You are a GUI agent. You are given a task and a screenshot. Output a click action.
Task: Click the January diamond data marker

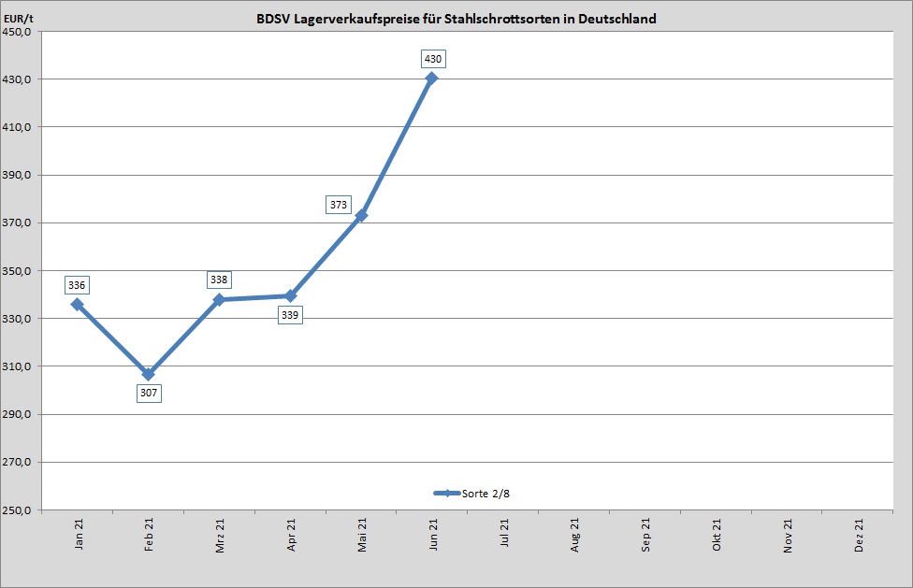click(x=77, y=304)
